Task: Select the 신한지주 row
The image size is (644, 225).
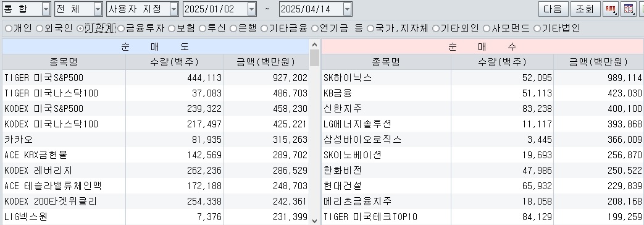Action: click(483, 109)
